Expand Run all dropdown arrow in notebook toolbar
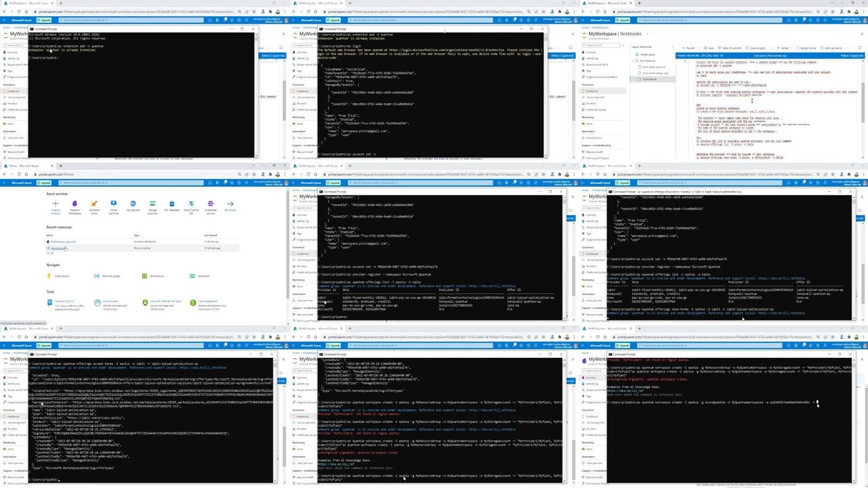This screenshot has width=868, height=488. tap(698, 48)
